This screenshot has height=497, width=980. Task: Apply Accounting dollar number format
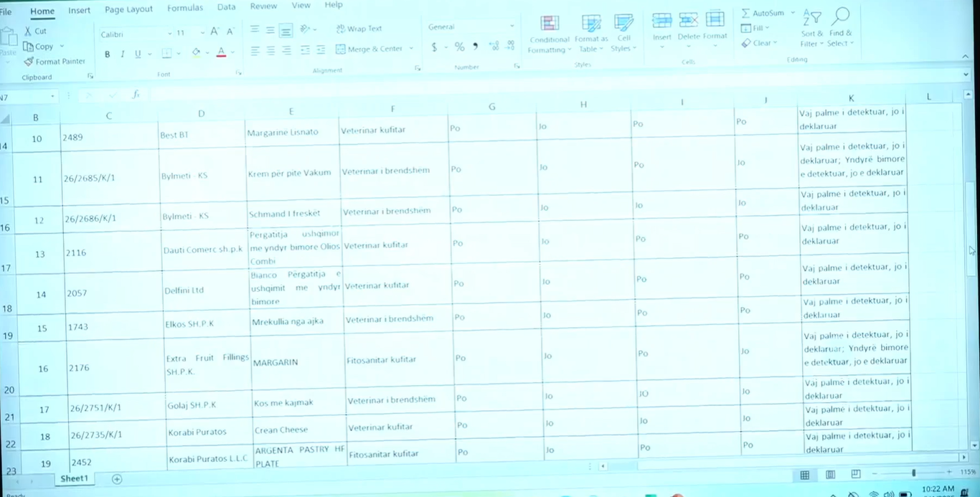tap(434, 47)
